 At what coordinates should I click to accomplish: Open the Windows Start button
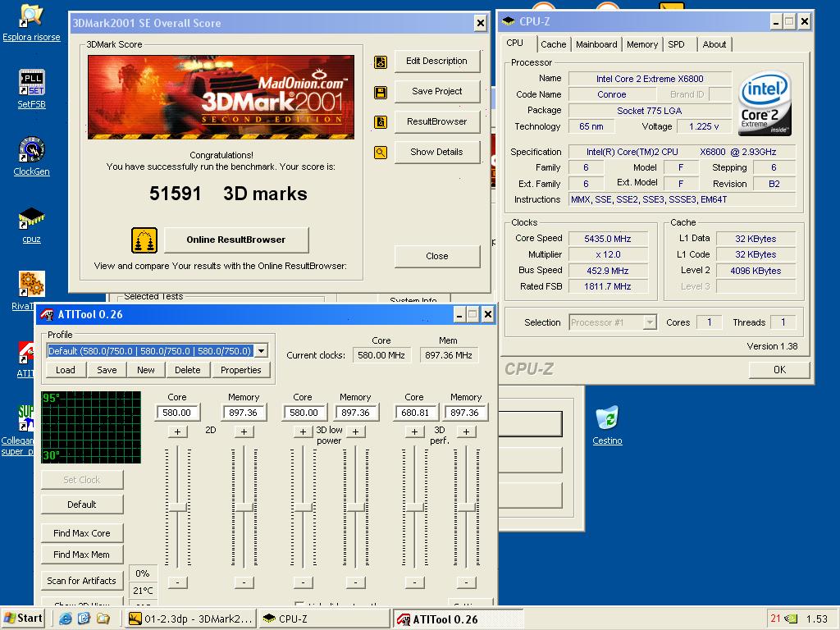click(x=23, y=619)
